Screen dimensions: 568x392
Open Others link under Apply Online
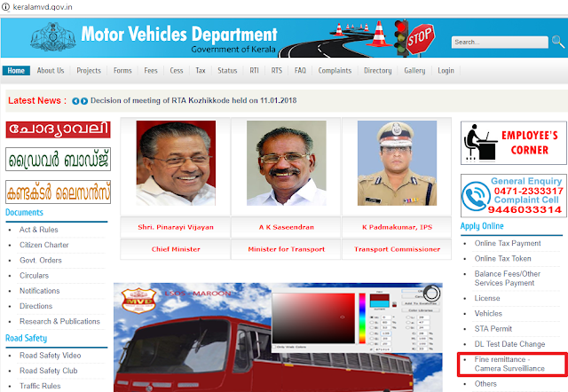[485, 384]
